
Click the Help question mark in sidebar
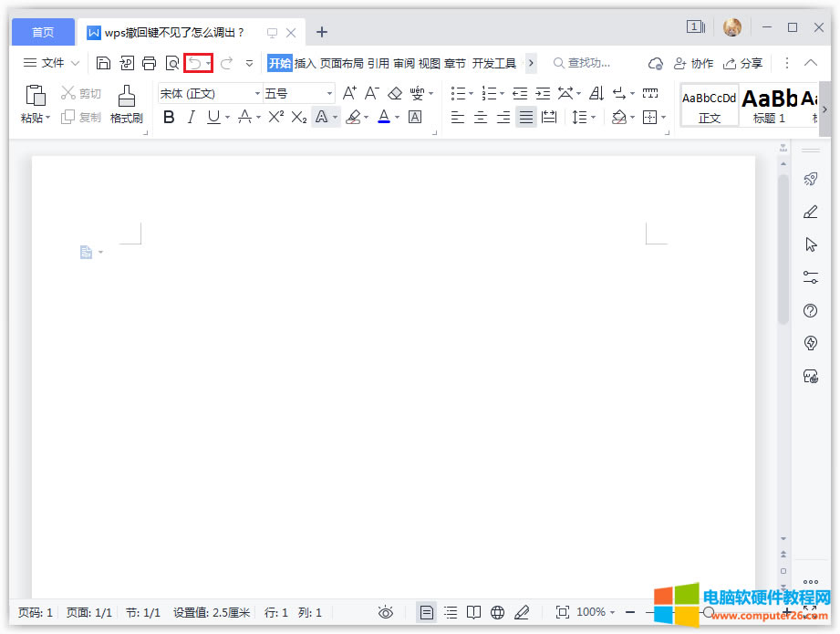810,311
